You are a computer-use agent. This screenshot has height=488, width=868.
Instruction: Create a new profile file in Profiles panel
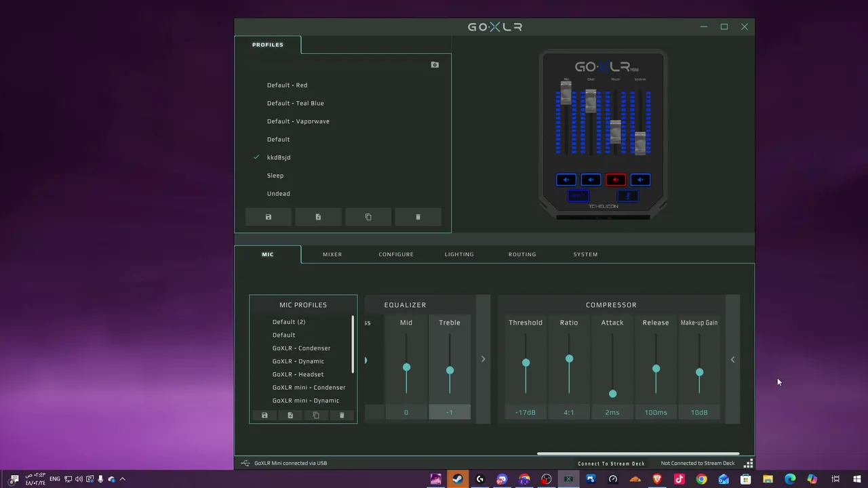pyautogui.click(x=318, y=217)
